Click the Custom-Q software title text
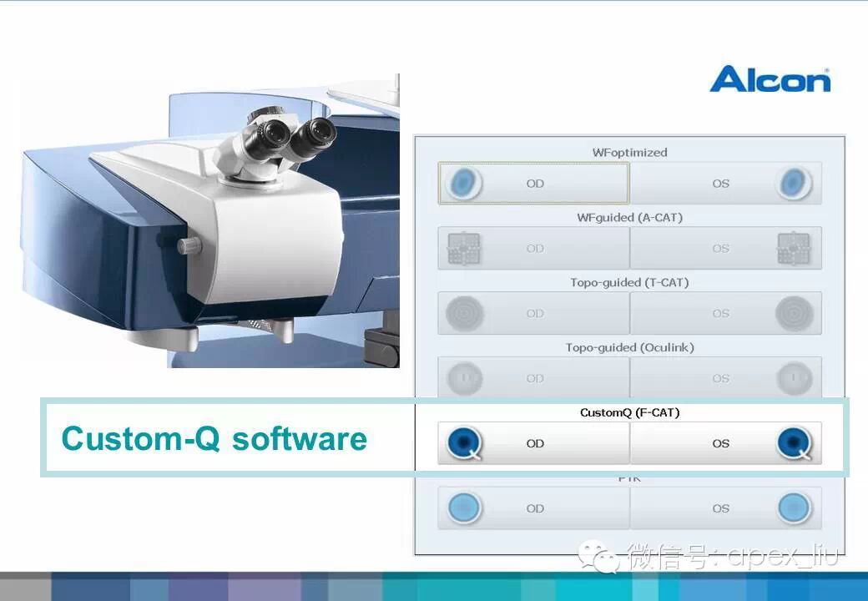Screen dimensions: 868x601 click(214, 439)
